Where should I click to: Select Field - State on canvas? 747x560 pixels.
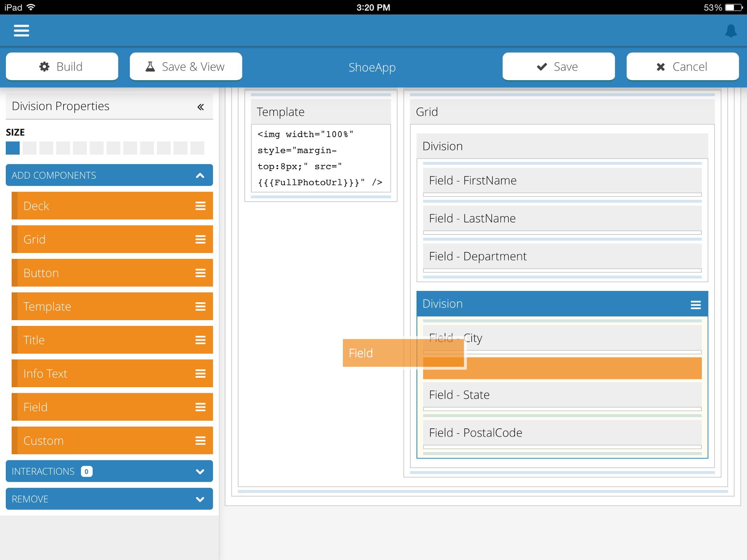click(562, 394)
